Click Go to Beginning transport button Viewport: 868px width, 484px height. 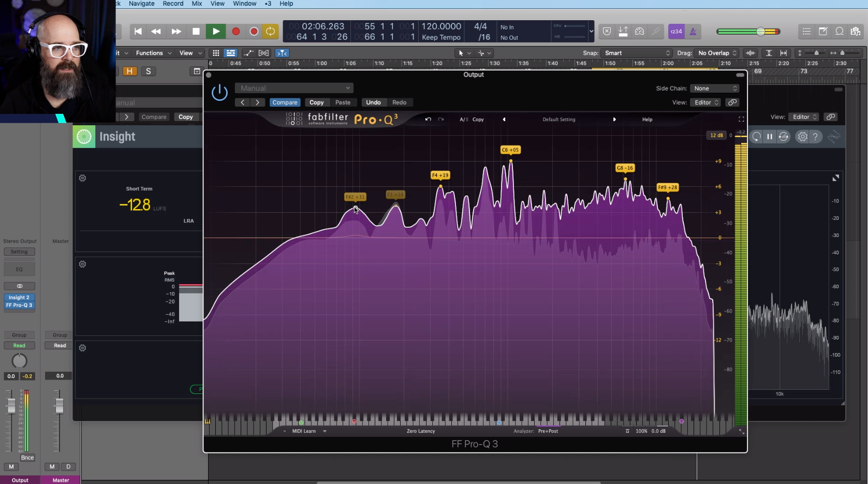point(138,32)
